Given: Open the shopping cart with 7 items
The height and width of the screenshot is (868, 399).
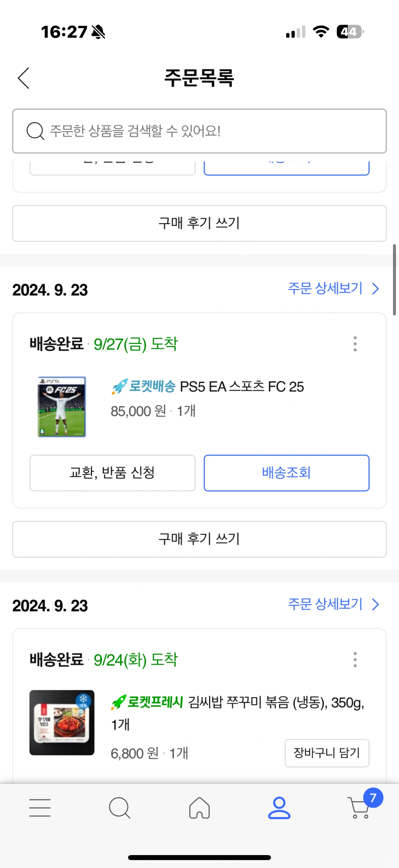Looking at the screenshot, I should click(360, 808).
